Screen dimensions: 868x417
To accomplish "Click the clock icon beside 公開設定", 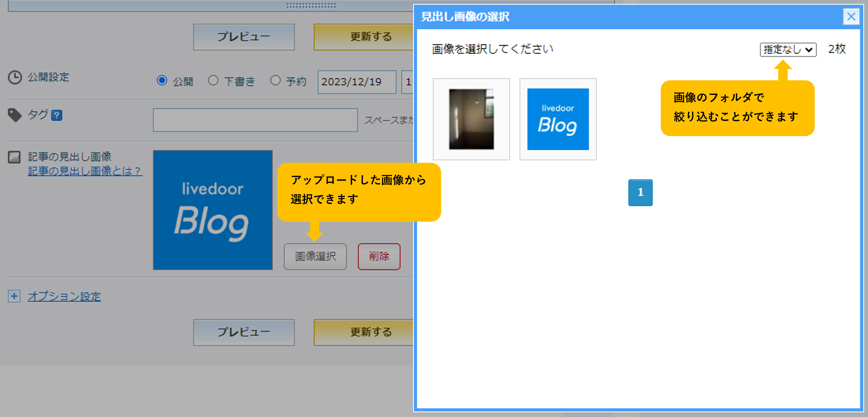I will pos(15,77).
